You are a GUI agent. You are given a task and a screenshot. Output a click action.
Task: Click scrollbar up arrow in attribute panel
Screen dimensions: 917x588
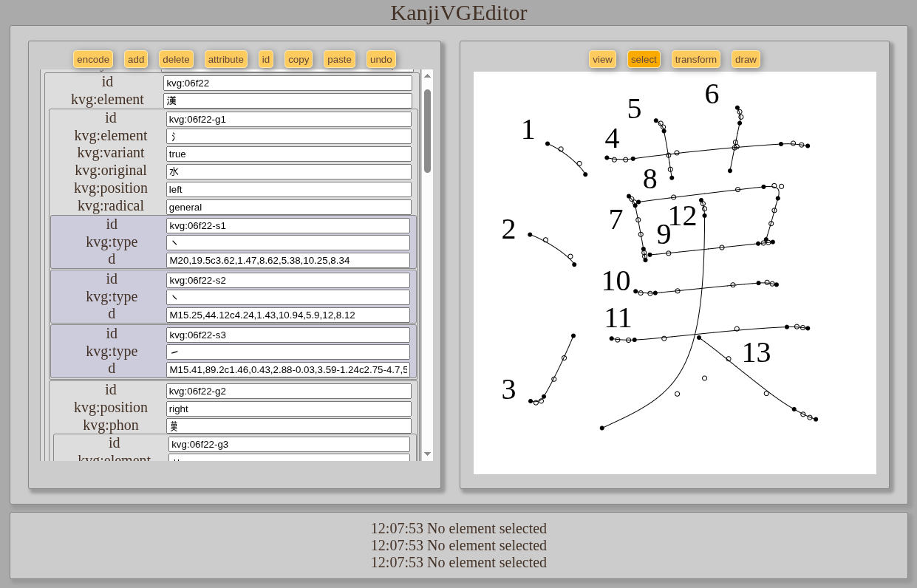pyautogui.click(x=427, y=75)
